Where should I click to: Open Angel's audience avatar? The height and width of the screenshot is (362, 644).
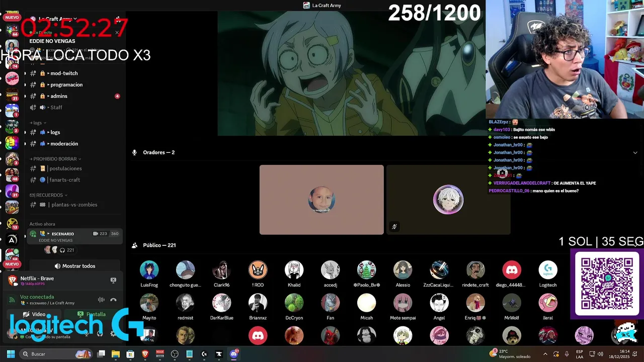[x=439, y=303]
